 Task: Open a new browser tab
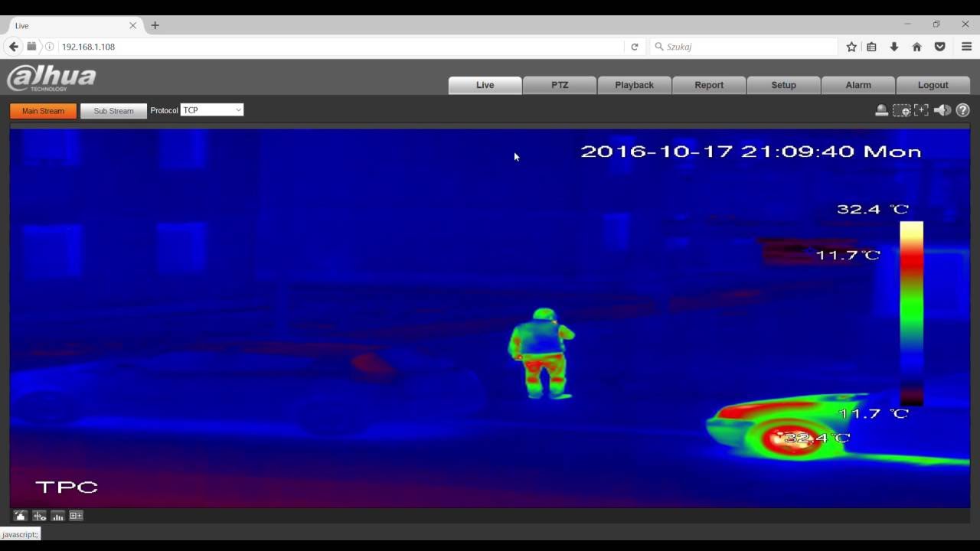(x=155, y=25)
